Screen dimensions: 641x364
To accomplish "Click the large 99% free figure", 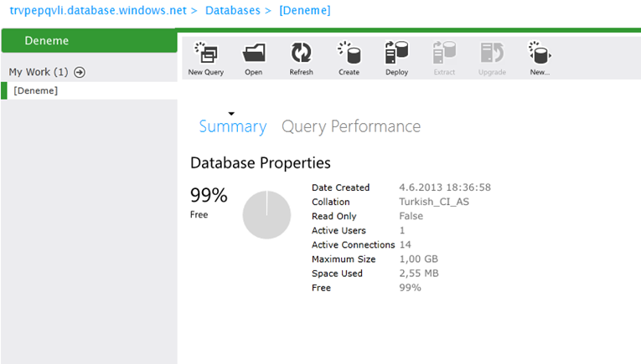I will click(209, 195).
